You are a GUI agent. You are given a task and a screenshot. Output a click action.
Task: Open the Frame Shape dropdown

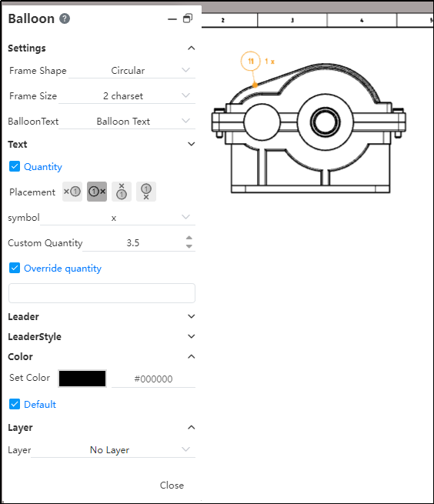coord(132,70)
